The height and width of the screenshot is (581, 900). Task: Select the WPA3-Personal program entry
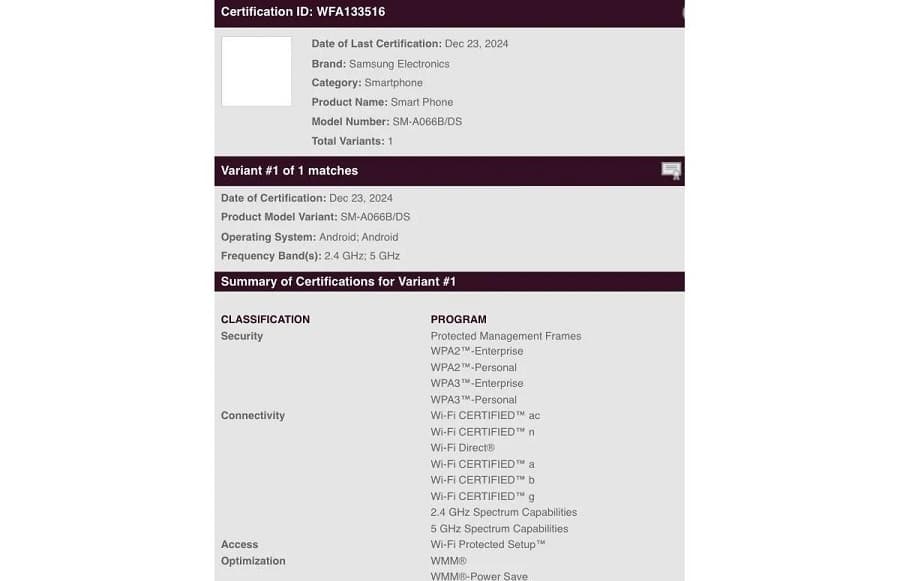(x=473, y=400)
